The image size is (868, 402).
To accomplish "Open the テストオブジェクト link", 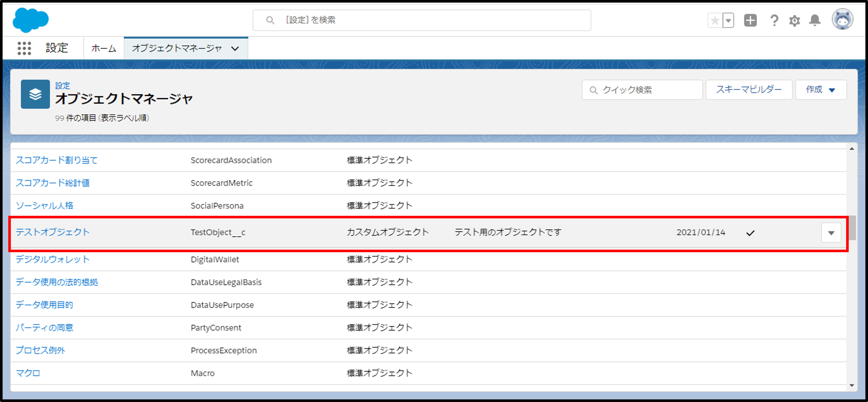I will pos(53,232).
